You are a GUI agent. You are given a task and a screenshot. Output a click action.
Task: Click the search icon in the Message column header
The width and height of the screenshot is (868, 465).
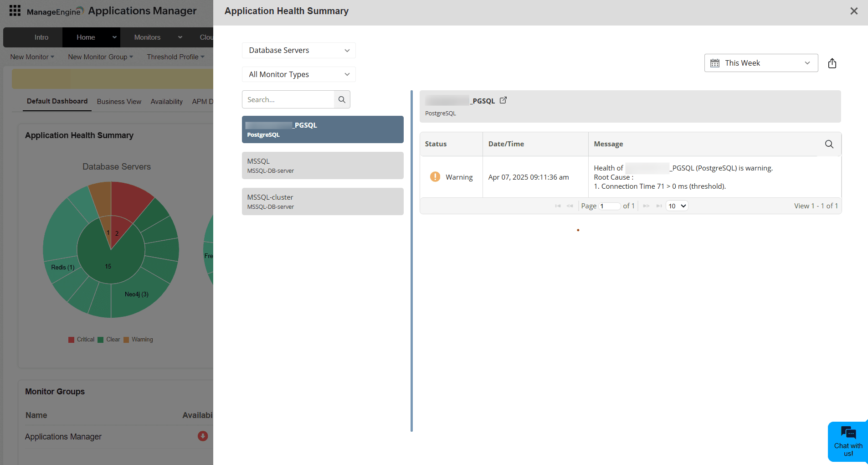point(829,144)
